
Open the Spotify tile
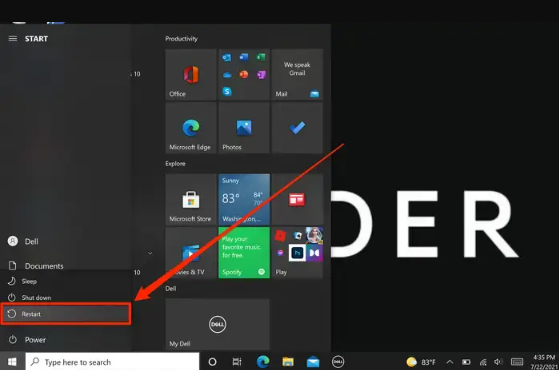pyautogui.click(x=244, y=253)
